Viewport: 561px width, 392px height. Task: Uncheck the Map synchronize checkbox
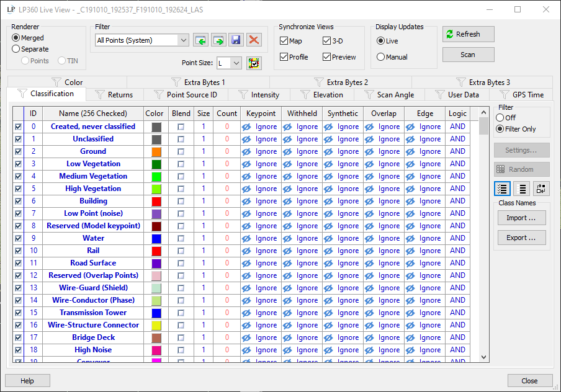284,41
